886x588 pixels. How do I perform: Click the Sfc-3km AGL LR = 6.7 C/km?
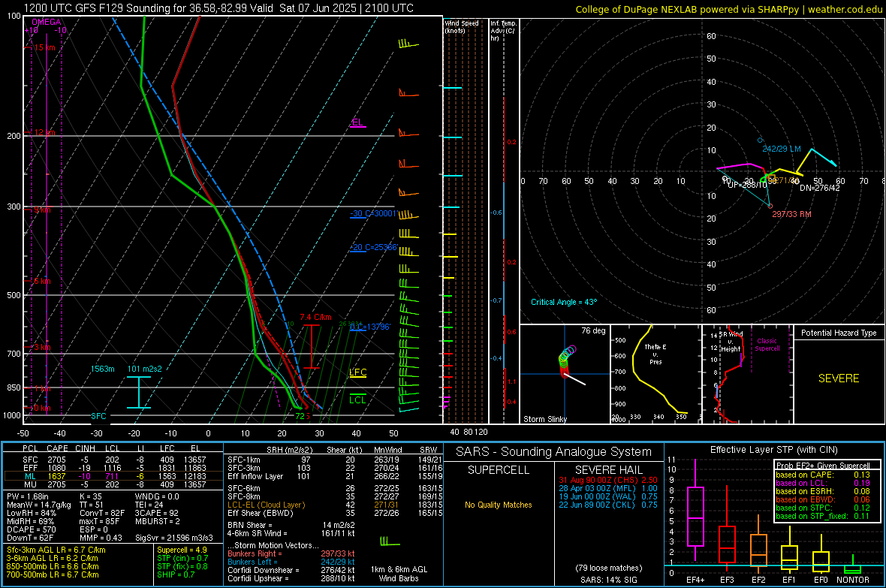click(x=56, y=550)
